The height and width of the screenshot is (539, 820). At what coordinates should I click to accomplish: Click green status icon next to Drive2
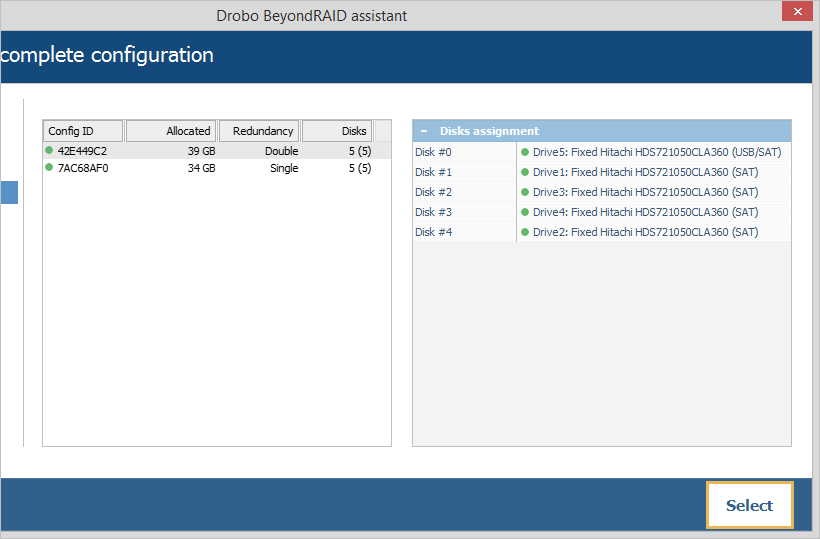pos(525,232)
